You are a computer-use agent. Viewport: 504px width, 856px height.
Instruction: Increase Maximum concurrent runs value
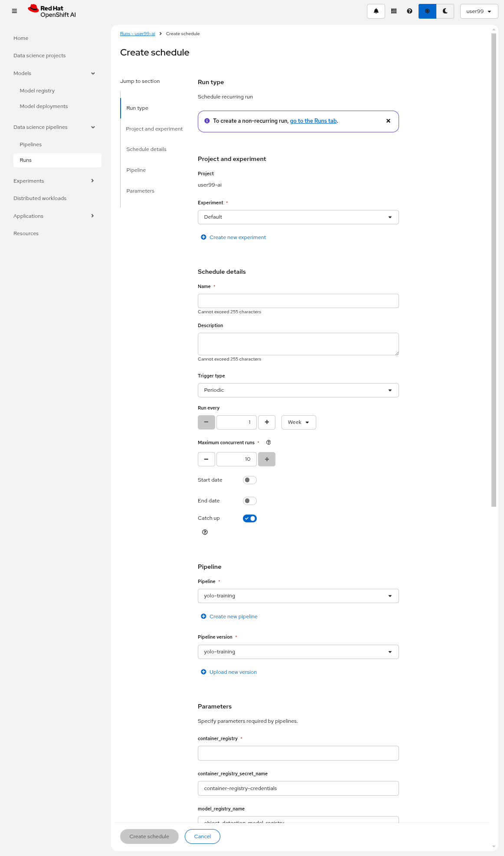tap(267, 459)
